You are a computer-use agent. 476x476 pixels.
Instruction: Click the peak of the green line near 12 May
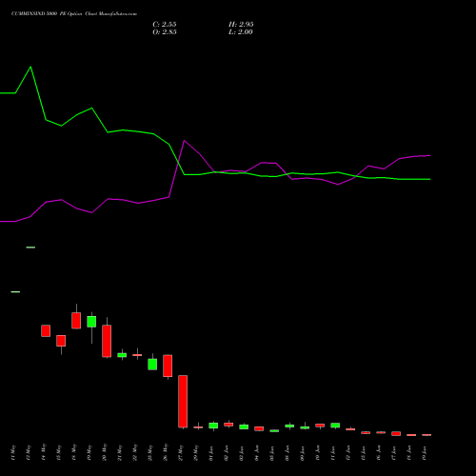point(30,67)
